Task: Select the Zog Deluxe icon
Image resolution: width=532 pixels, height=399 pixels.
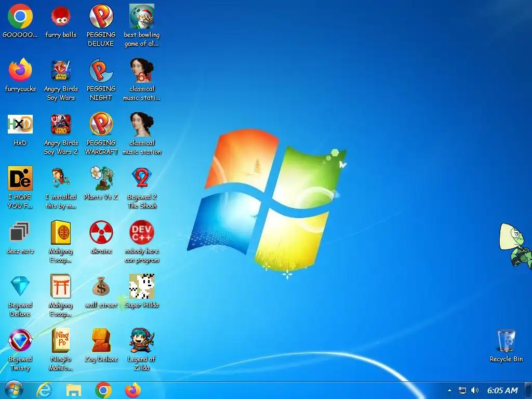Action: pyautogui.click(x=101, y=340)
